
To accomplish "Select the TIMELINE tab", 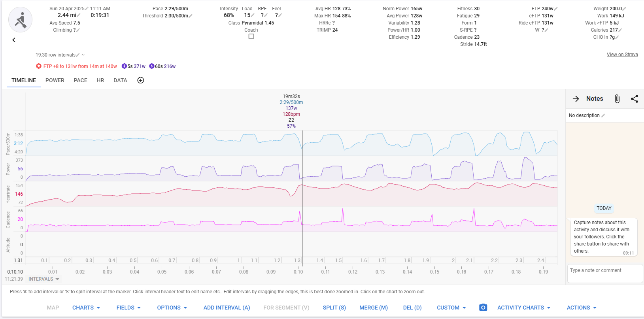I will pos(24,80).
